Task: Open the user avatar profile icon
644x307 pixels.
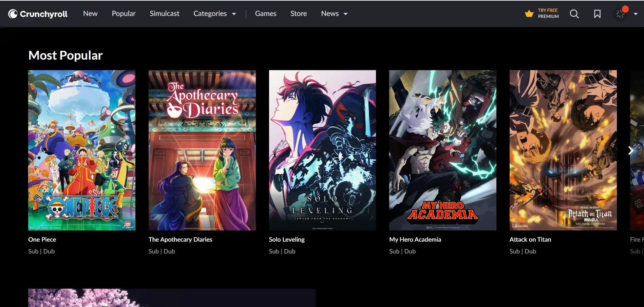Action: coord(621,14)
